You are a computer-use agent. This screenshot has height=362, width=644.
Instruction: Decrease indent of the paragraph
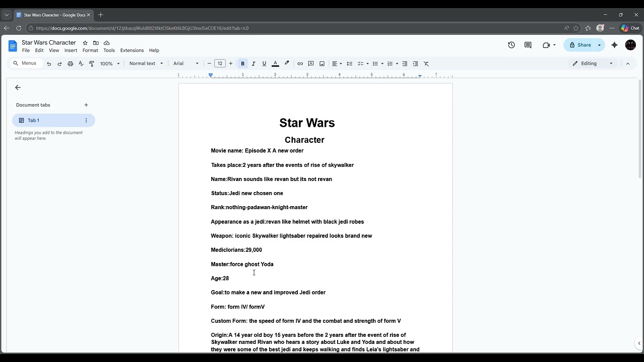[x=405, y=64]
